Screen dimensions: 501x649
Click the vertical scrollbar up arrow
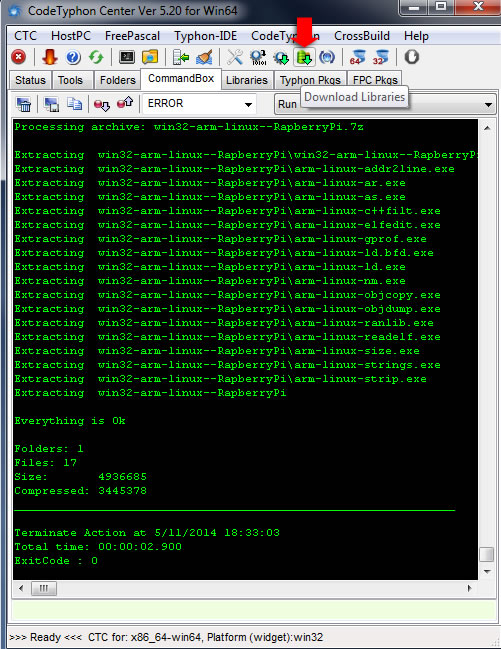pyautogui.click(x=487, y=128)
